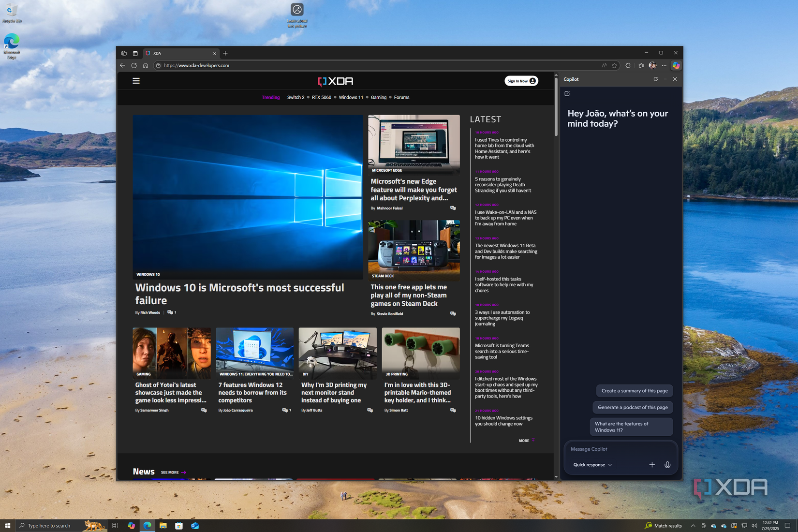Viewport: 798px width, 532px height.
Task: Switch to the Gaming section
Action: pos(379,97)
